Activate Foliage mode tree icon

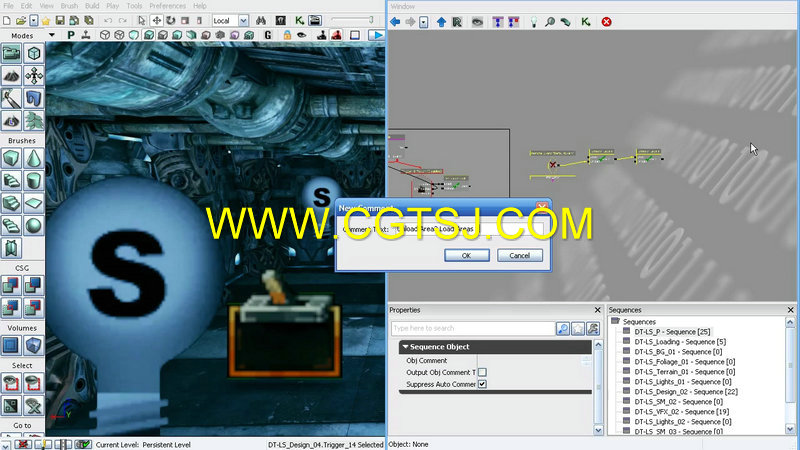click(33, 121)
